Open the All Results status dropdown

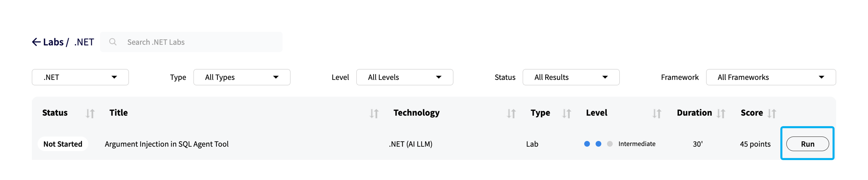571,77
